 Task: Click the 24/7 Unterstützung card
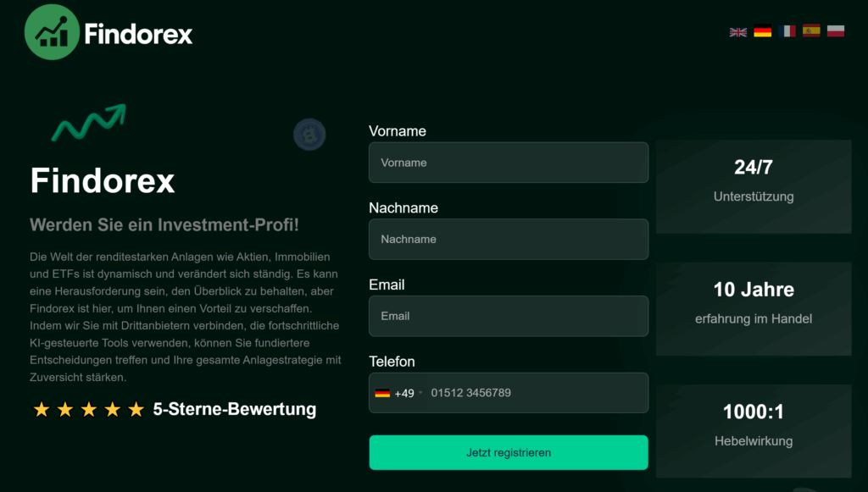tap(754, 180)
